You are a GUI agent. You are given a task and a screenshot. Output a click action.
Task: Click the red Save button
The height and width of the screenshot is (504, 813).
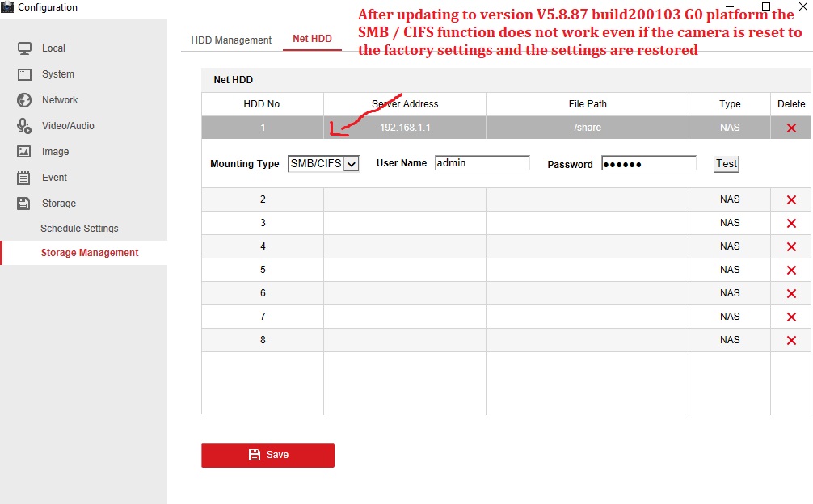click(267, 455)
